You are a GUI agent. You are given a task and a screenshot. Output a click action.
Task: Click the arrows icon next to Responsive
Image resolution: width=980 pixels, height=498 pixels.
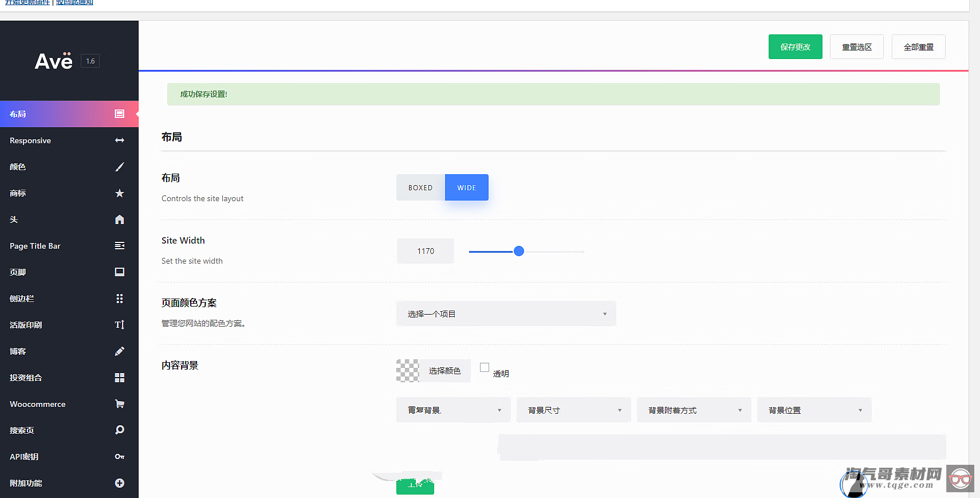[x=119, y=140]
